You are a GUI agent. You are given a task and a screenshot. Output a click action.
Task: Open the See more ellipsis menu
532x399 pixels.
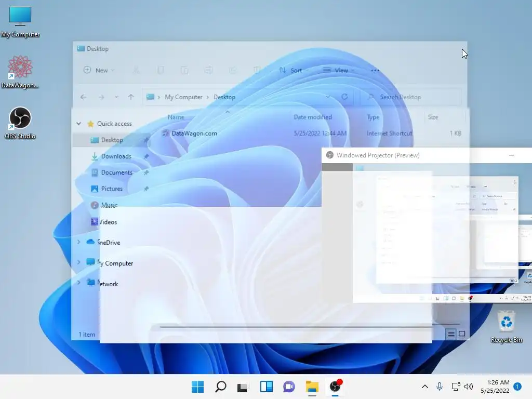pyautogui.click(x=375, y=70)
